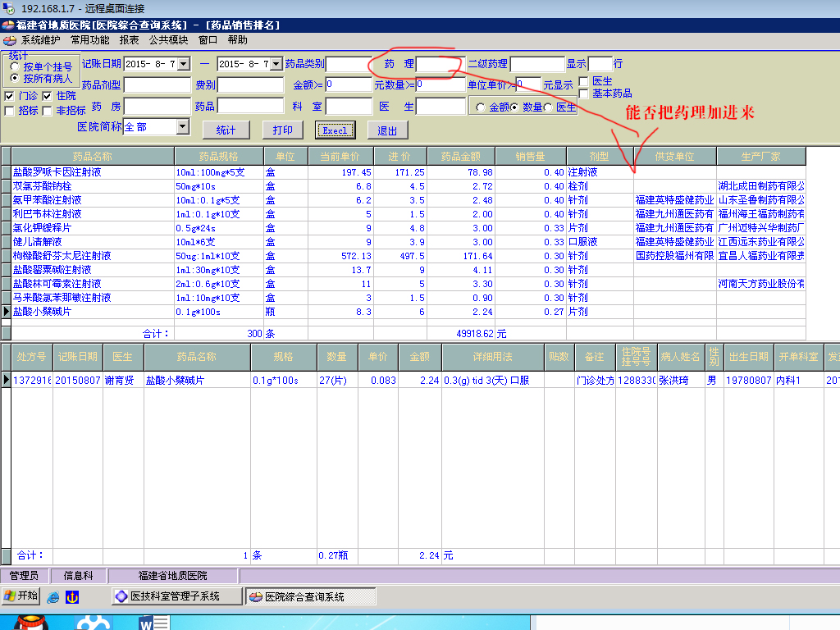Viewport: 840px width, 630px height.
Task: Click the 药品名称 column header
Action: (x=93, y=157)
